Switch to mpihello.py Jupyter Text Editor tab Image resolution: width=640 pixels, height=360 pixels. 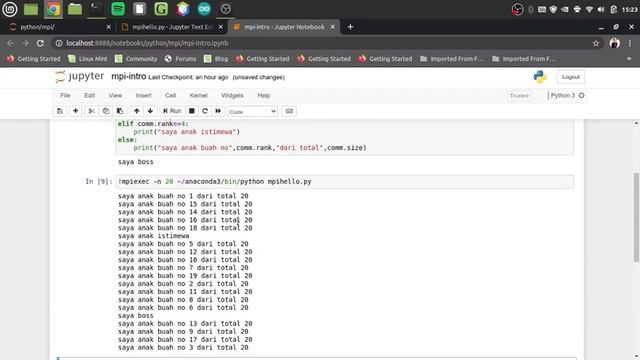[x=172, y=27]
